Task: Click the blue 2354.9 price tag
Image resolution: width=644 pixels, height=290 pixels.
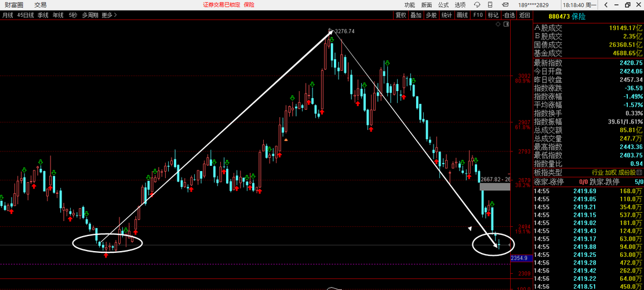Action: [521, 258]
